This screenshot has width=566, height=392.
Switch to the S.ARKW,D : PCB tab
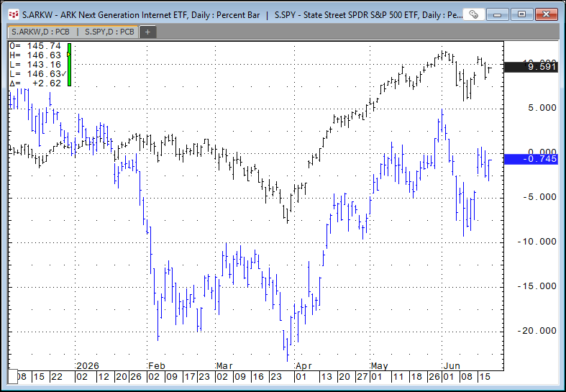tap(40, 32)
